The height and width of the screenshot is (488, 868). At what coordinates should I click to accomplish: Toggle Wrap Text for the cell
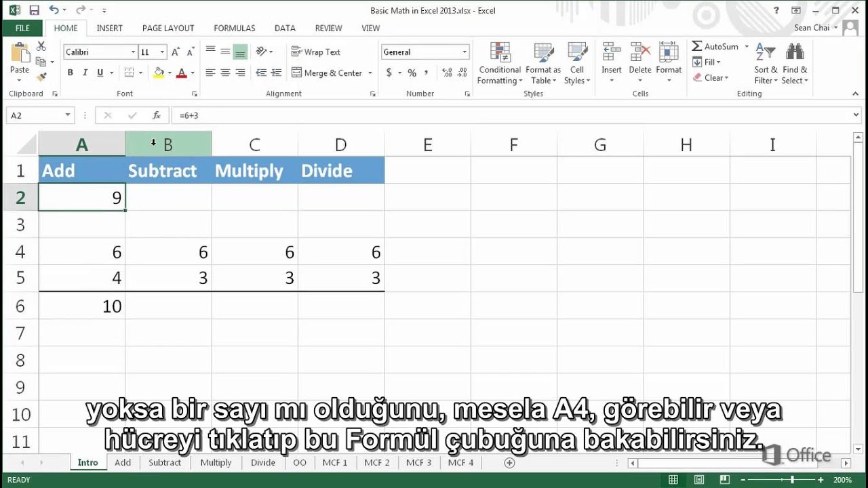click(x=316, y=52)
